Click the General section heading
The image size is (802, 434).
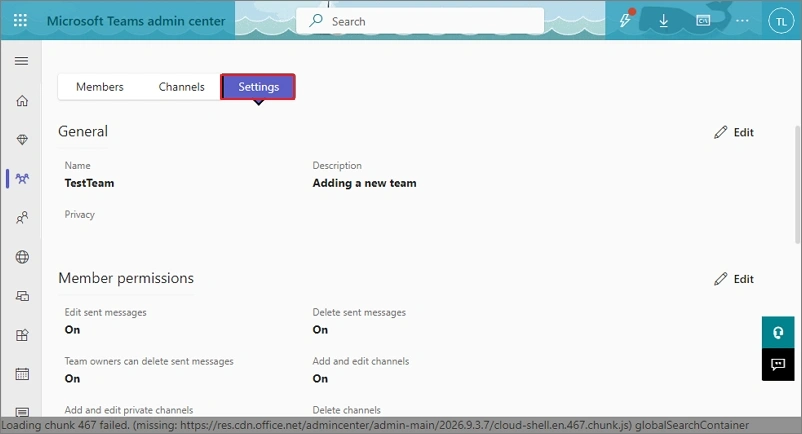(83, 131)
